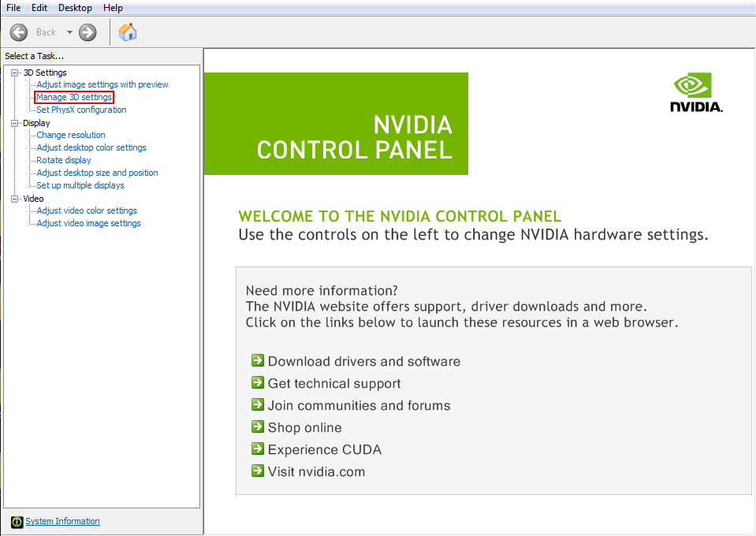Click the arrow icon beside Experience CUDA

(x=258, y=449)
